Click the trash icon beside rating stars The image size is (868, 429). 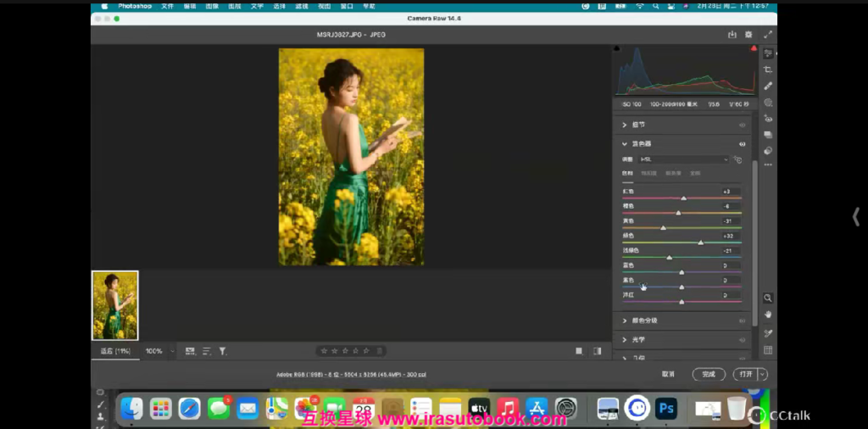(379, 351)
